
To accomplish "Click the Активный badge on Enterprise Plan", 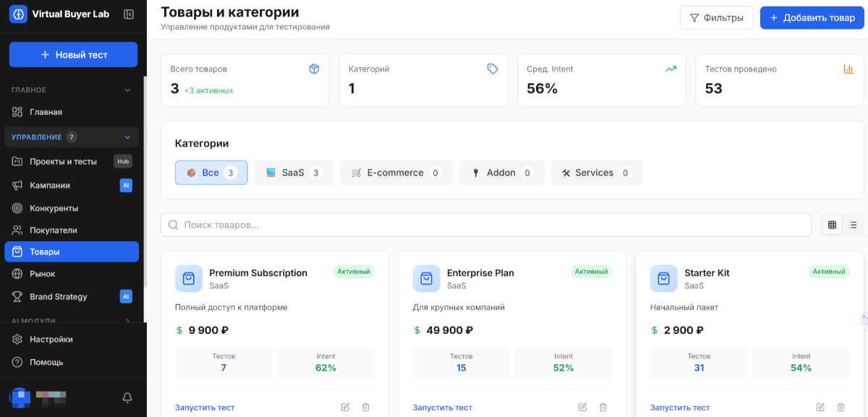I will click(591, 272).
